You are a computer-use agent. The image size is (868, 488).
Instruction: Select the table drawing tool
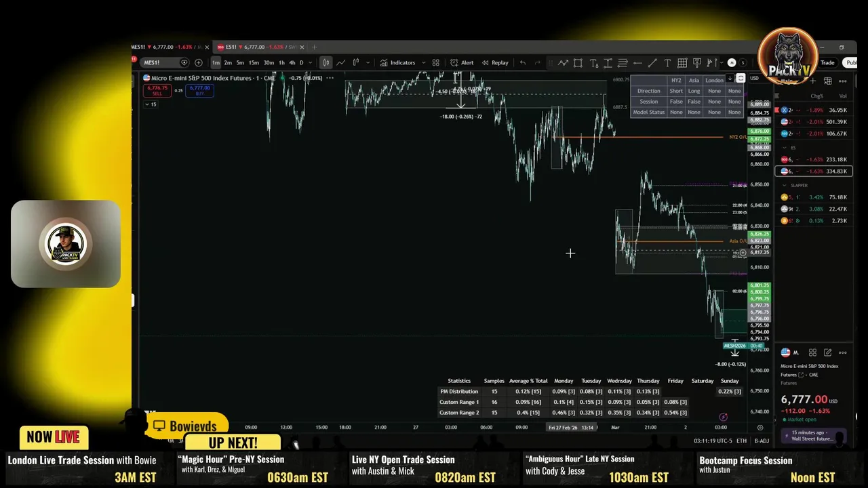coord(682,62)
